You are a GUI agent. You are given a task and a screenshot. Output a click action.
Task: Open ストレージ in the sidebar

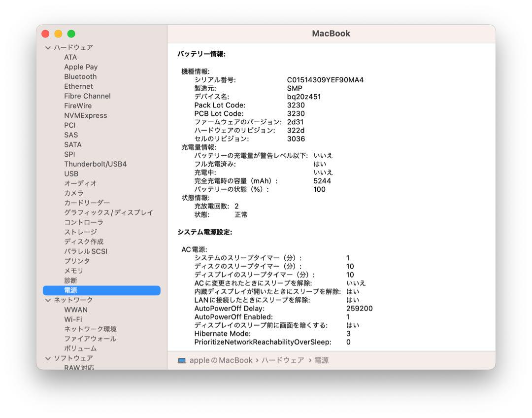80,232
